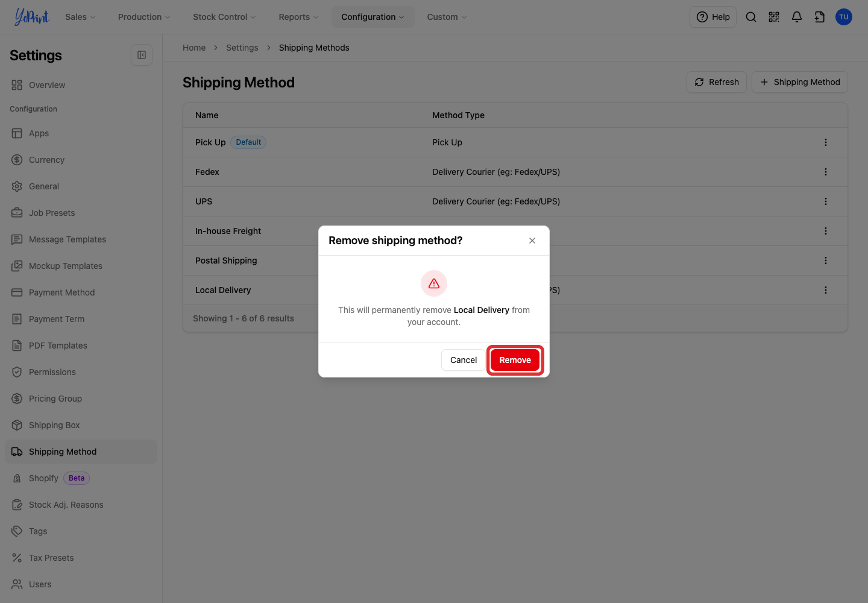
Task: Open Tax Presets settings
Action: pyautogui.click(x=81, y=558)
